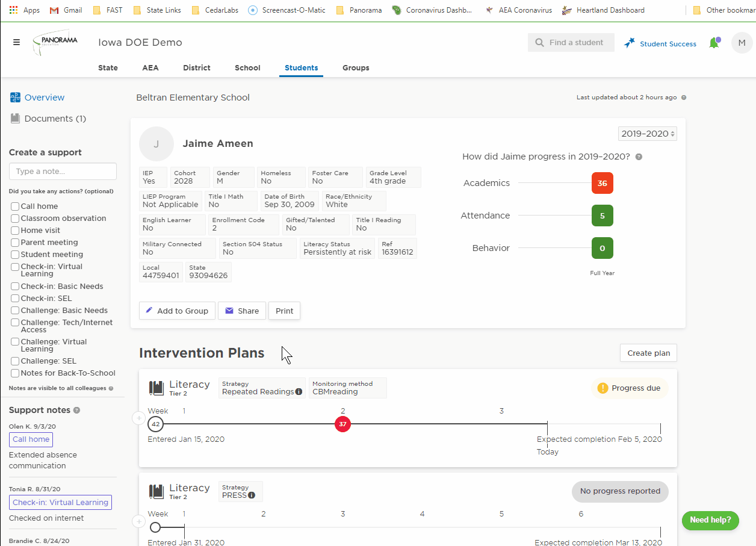Switch to the Groups tab
The height and width of the screenshot is (546, 756).
(x=356, y=68)
